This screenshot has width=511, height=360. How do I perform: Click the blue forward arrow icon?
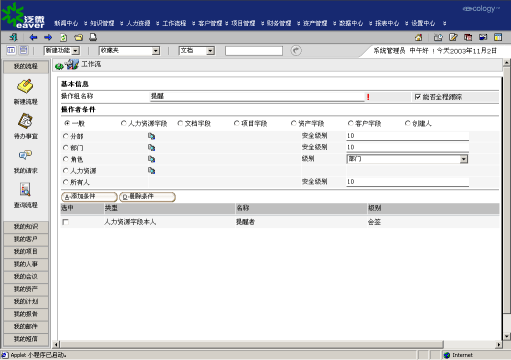coord(48,37)
